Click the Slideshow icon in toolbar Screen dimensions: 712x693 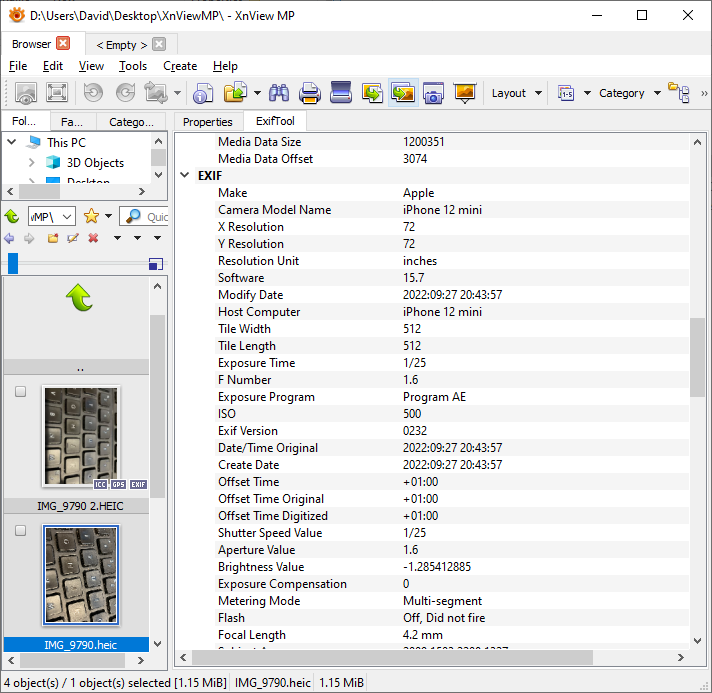tap(464, 93)
